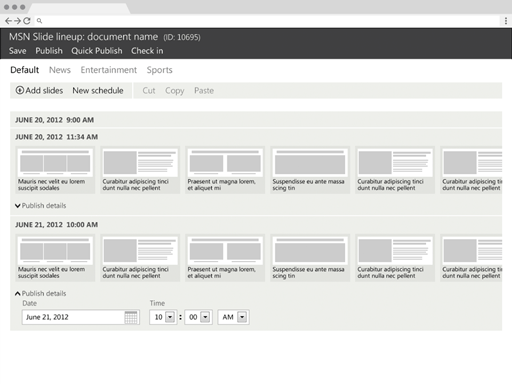Click the browser tab at top

pos(79,8)
